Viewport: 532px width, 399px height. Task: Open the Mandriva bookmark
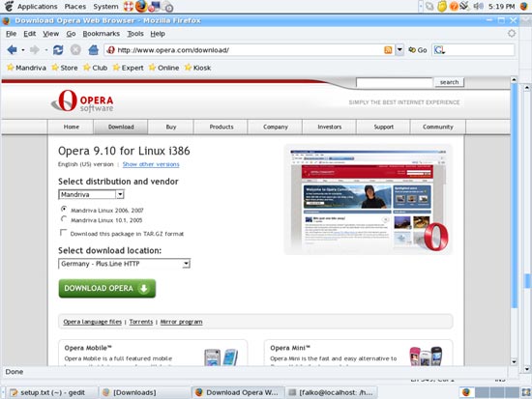[26, 68]
